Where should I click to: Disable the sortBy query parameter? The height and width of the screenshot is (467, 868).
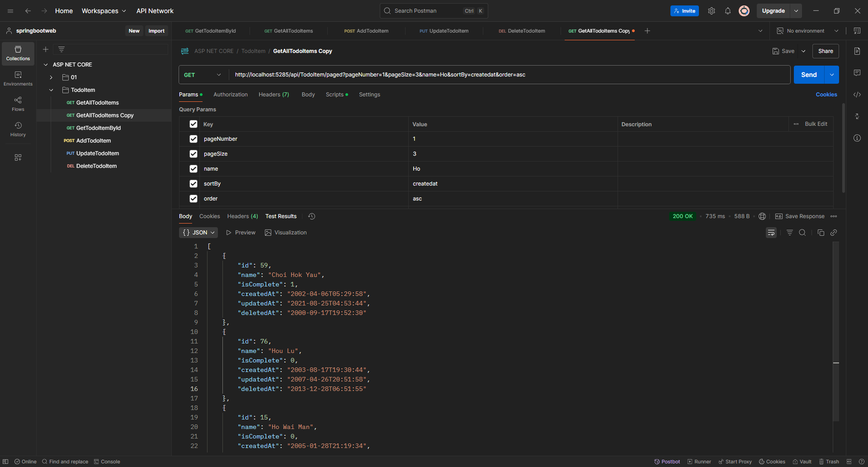[193, 184]
